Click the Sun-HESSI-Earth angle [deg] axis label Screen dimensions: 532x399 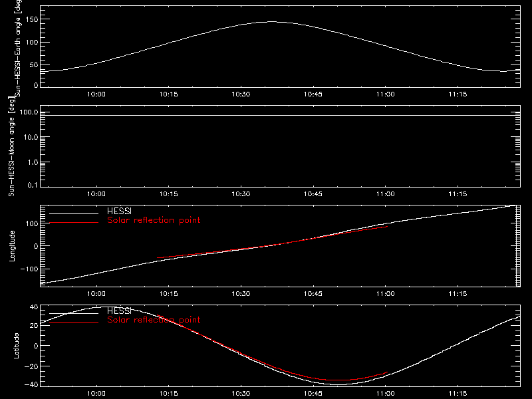[x=18, y=47]
